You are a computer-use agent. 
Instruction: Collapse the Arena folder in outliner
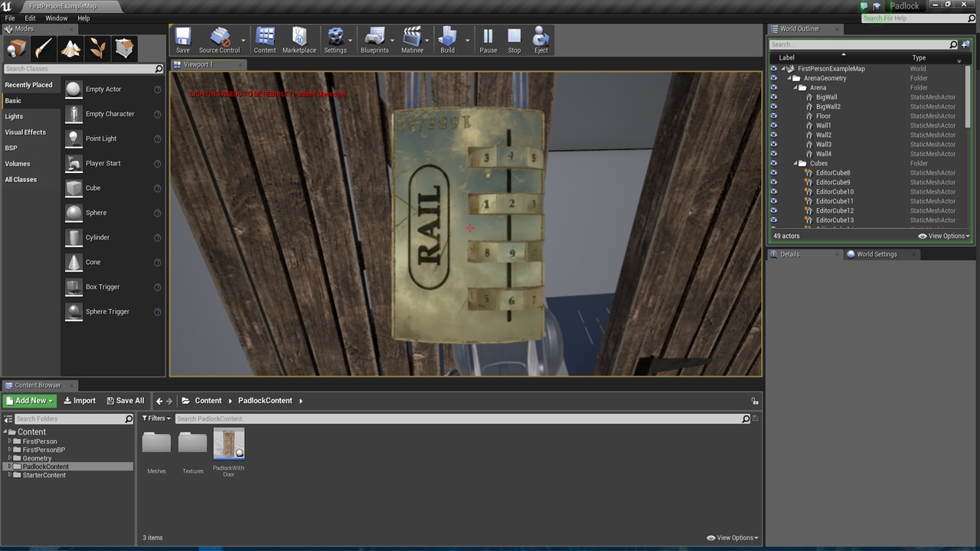click(795, 88)
